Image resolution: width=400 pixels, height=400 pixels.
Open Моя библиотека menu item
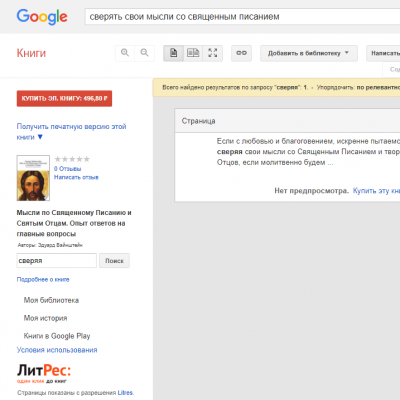pyautogui.click(x=51, y=300)
